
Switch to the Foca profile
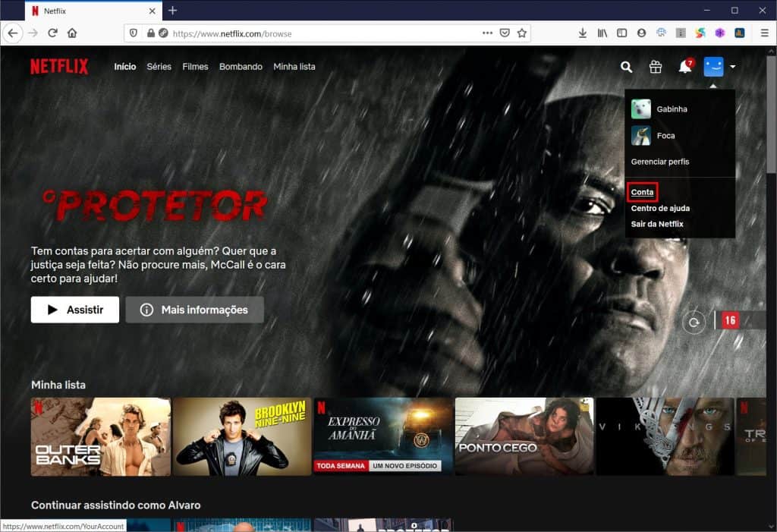653,135
